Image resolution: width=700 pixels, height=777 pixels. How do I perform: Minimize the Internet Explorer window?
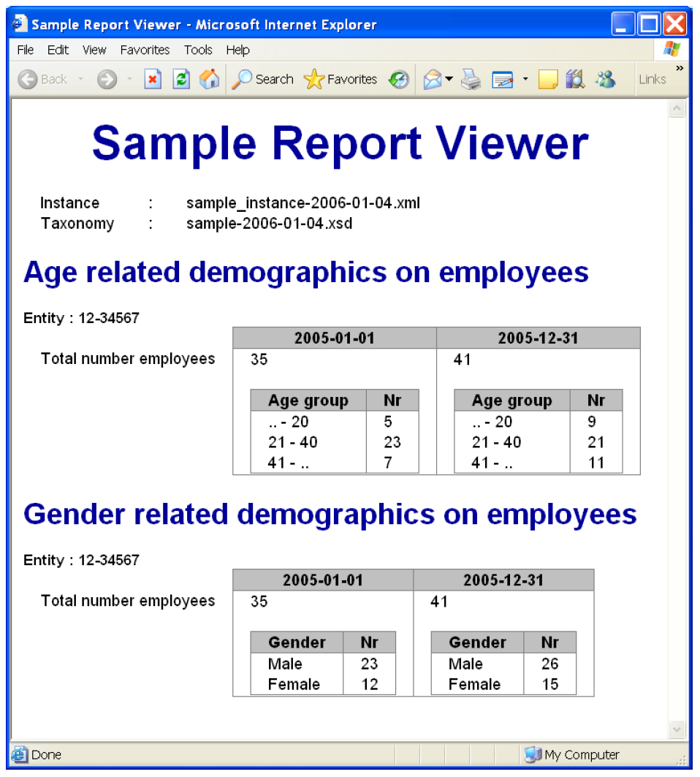pyautogui.click(x=623, y=24)
